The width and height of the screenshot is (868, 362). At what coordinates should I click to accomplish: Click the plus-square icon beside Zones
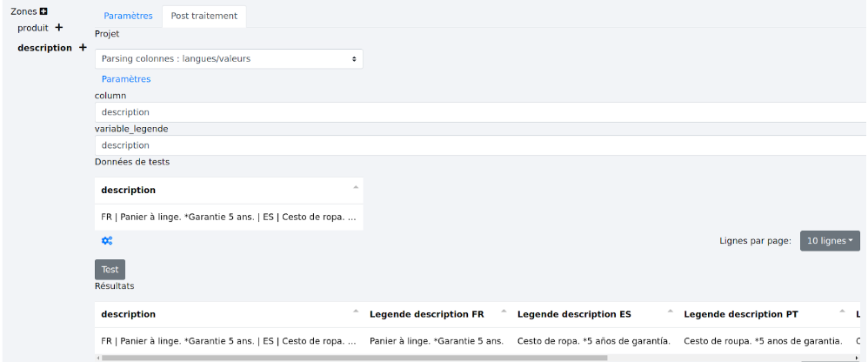click(43, 11)
